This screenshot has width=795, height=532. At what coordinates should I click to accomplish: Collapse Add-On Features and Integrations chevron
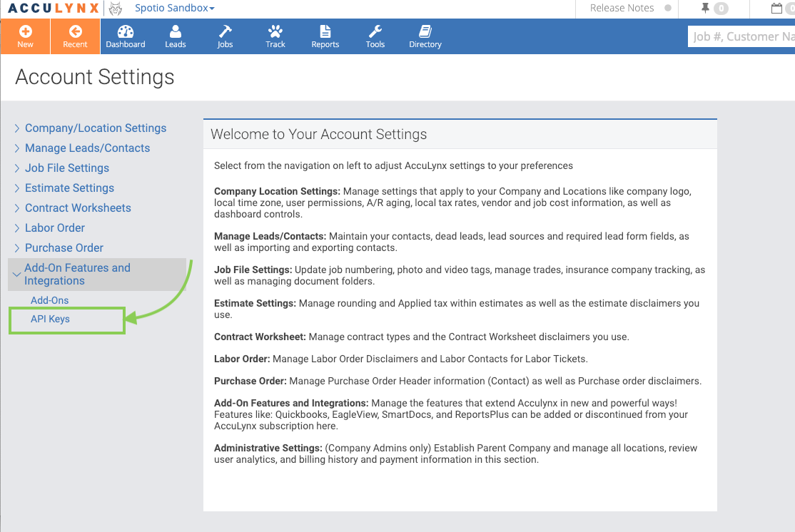[x=16, y=275]
